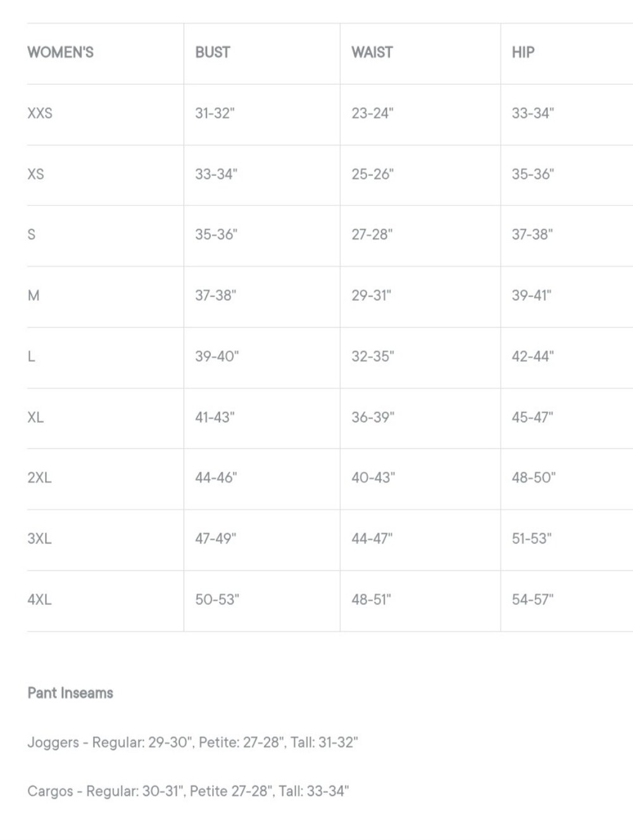Click the 3XL size row label
Screen dimensions: 633x840
pos(39,538)
